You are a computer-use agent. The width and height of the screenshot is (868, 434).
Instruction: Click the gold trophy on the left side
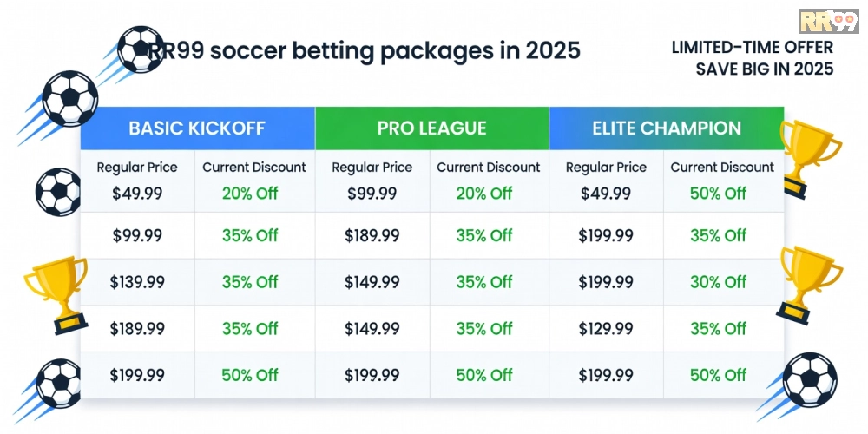click(x=57, y=294)
